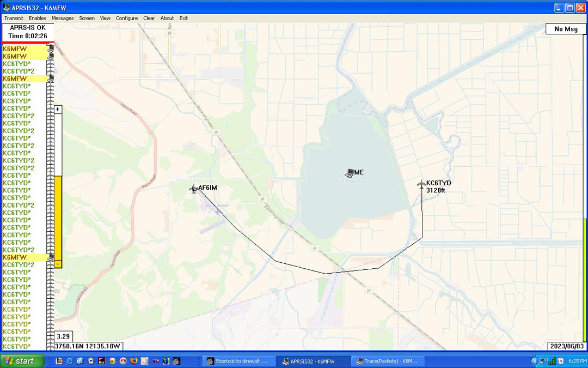This screenshot has height=368, width=588.
Task: Open the Messages menu
Action: 63,18
